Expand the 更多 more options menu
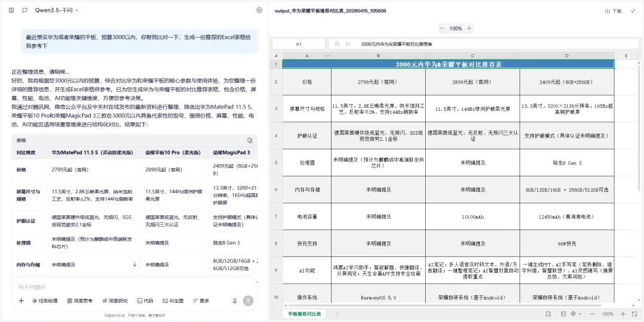The height and width of the screenshot is (322, 644). click(201, 301)
